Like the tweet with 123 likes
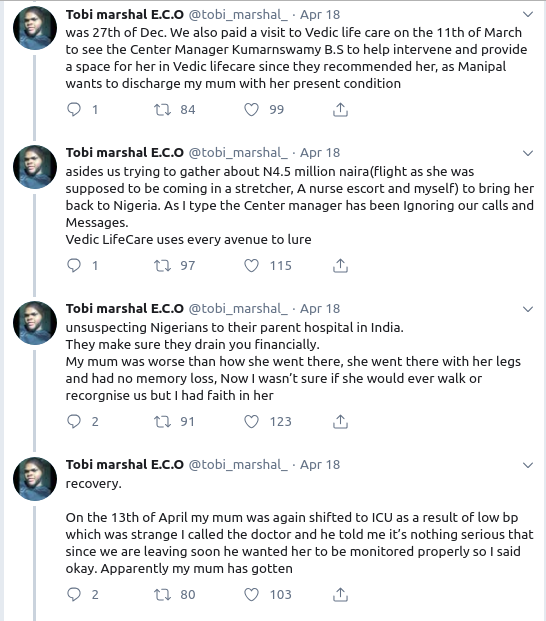This screenshot has width=546, height=621. coord(251,421)
